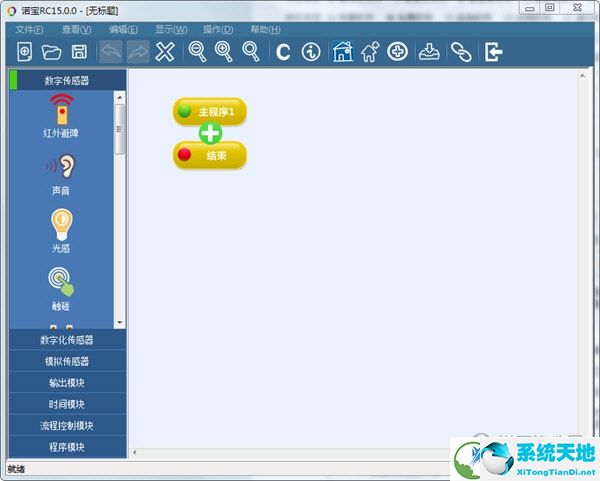Click canvas vertical scroll up arrow
This screenshot has width=600, height=481.
[582, 76]
